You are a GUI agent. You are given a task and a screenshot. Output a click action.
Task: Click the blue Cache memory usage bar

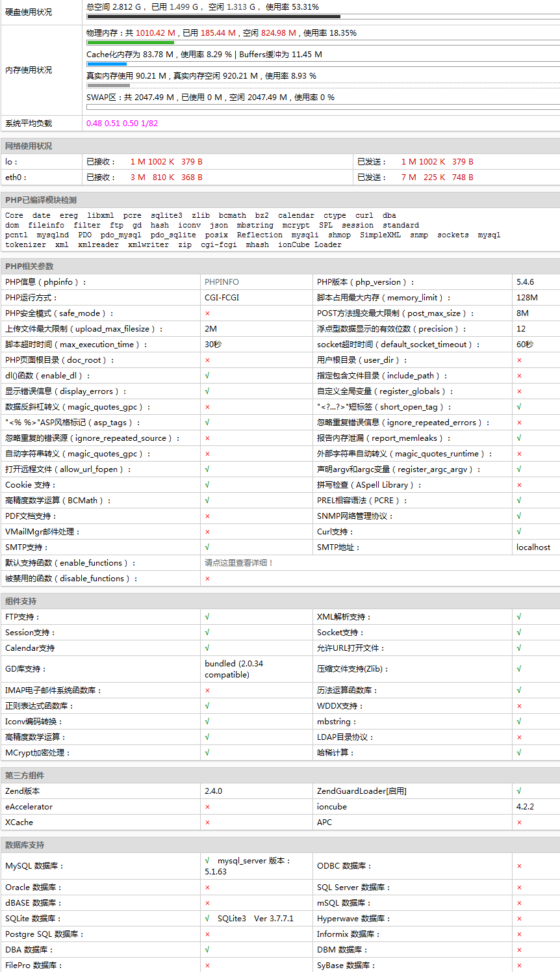point(107,64)
